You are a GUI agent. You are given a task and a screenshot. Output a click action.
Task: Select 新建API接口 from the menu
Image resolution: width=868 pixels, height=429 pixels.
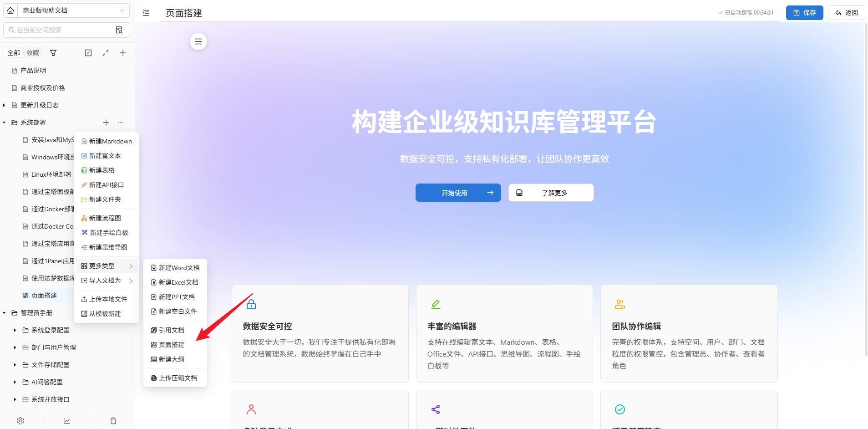click(x=107, y=185)
